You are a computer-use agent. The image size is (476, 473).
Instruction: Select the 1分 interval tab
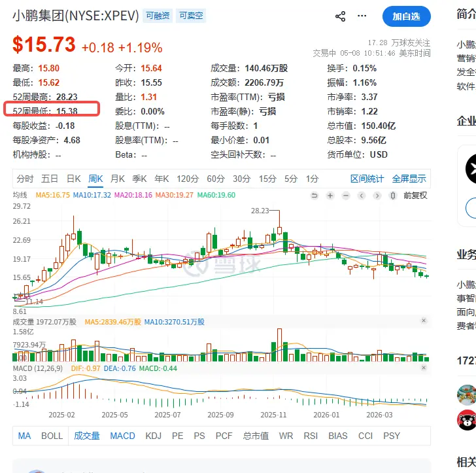(x=312, y=179)
